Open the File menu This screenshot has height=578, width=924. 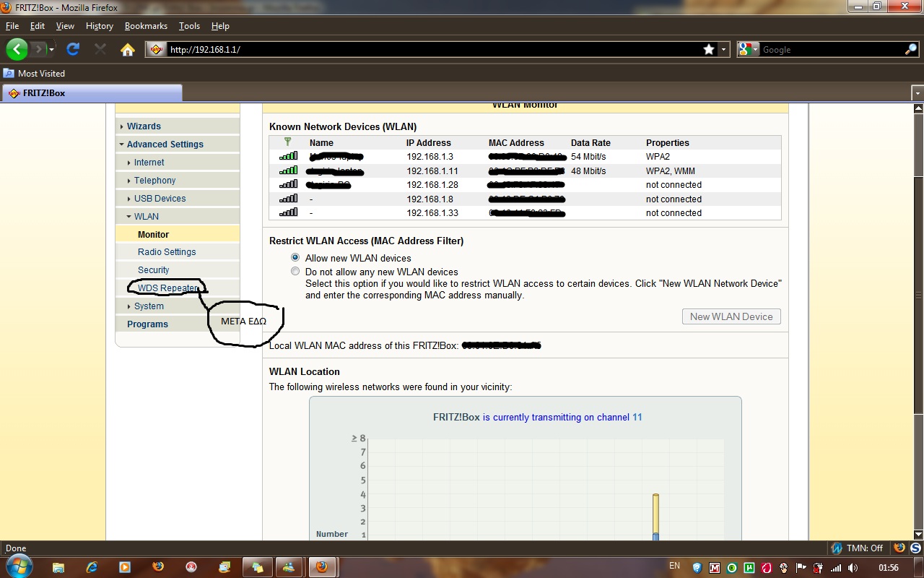(x=12, y=26)
